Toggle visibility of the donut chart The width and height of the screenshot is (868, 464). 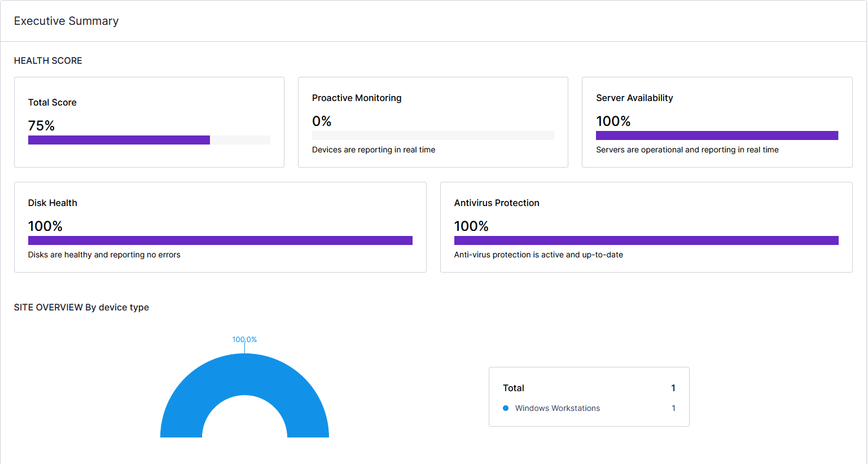244,395
